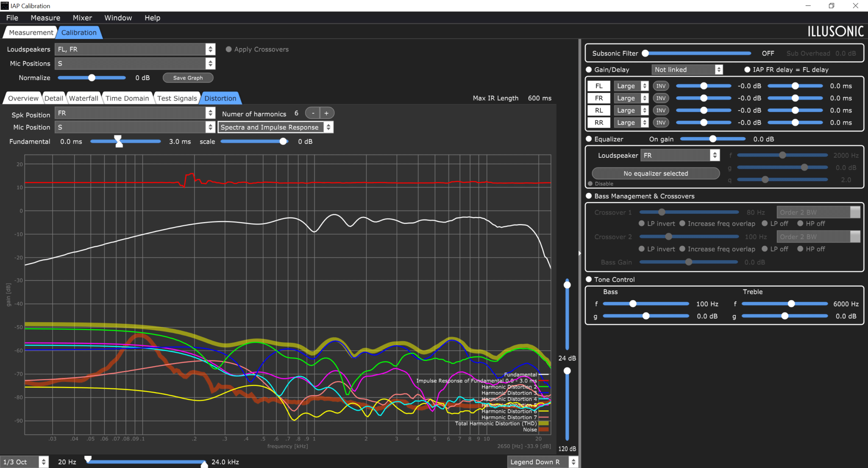
Task: Open Equalizer Loudspeaker FR dropdown
Action: tap(680, 155)
